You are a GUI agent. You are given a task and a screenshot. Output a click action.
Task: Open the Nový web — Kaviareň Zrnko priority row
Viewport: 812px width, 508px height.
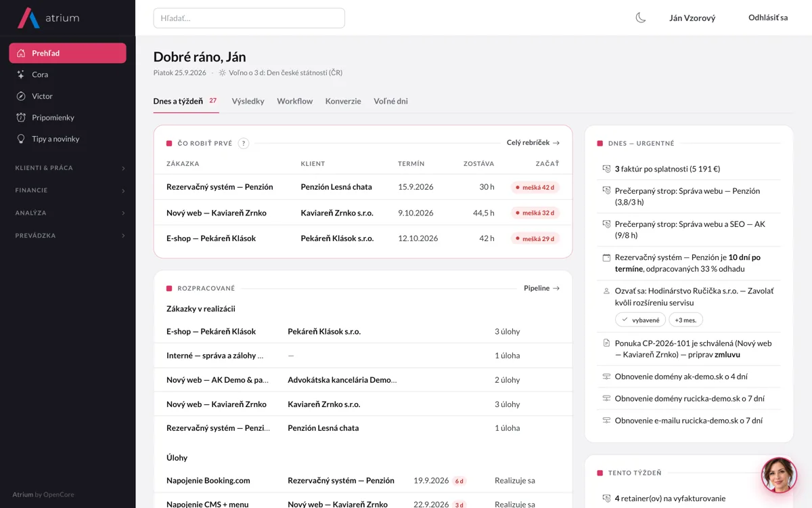click(x=363, y=213)
